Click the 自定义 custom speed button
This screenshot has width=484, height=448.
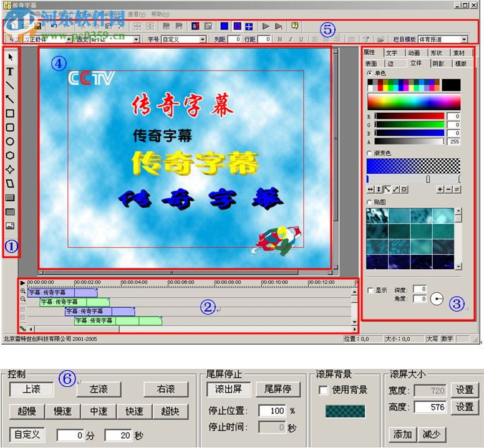[x=27, y=435]
